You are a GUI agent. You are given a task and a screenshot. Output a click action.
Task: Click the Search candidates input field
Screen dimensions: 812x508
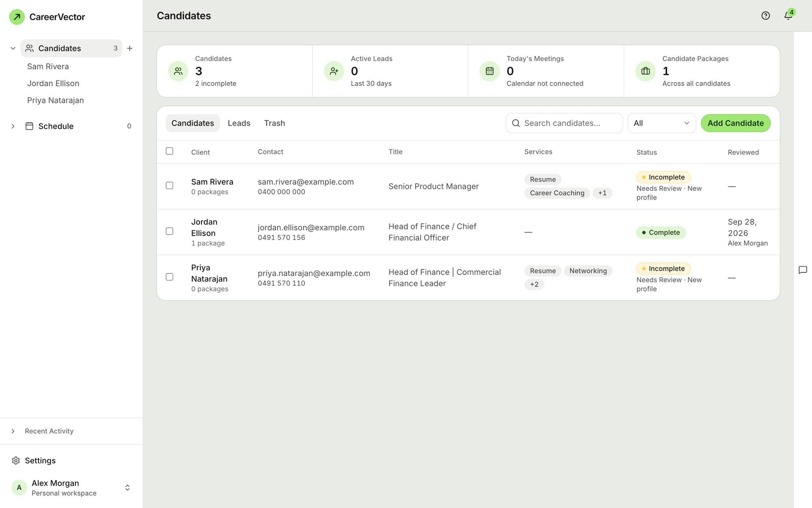[564, 123]
